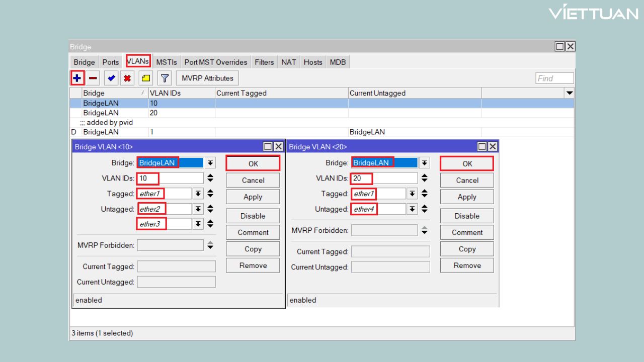The image size is (644, 362).
Task: Click the red minus remove icon
Action: pos(93,78)
